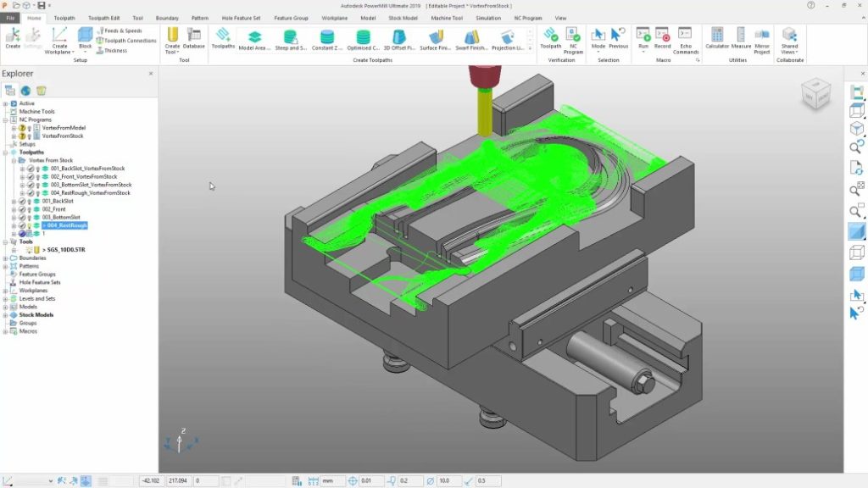Screen dimensions: 868x488
Task: Toggle visibility of NC program VortexFromModel
Action: click(x=29, y=128)
